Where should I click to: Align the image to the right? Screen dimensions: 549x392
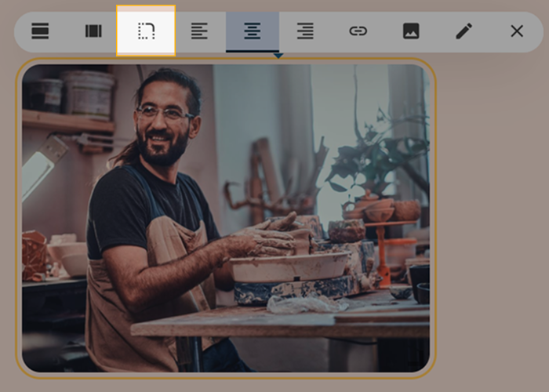coord(305,31)
